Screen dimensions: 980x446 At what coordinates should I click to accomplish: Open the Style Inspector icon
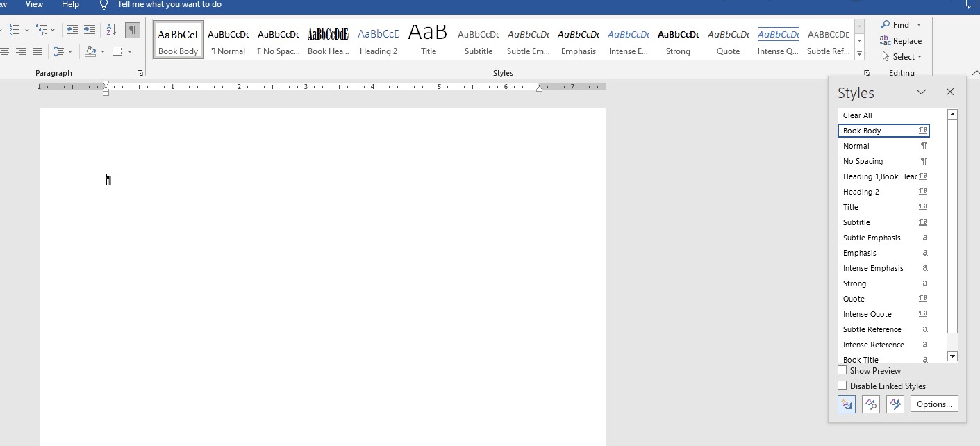(871, 404)
